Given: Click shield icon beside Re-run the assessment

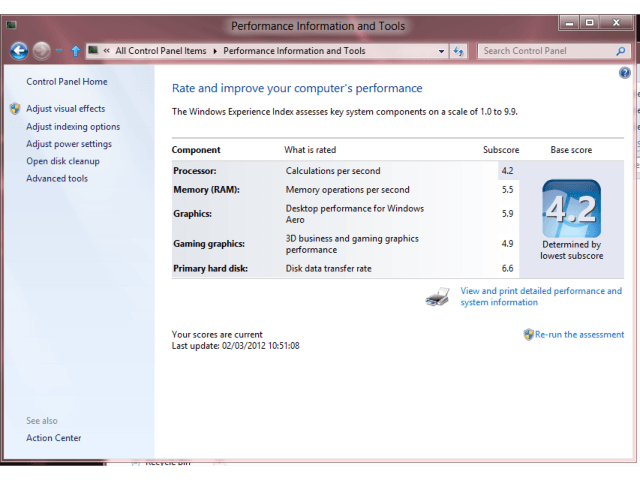Looking at the screenshot, I should (x=529, y=335).
